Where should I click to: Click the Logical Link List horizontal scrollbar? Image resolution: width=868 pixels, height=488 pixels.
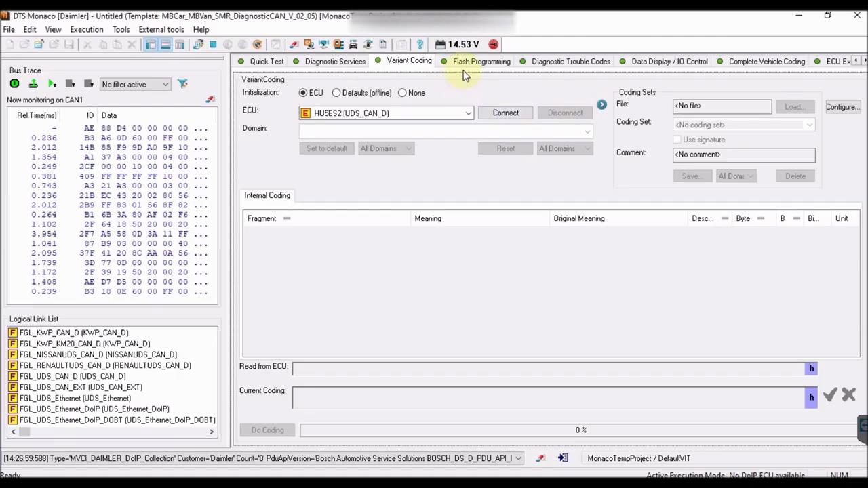pyautogui.click(x=113, y=432)
